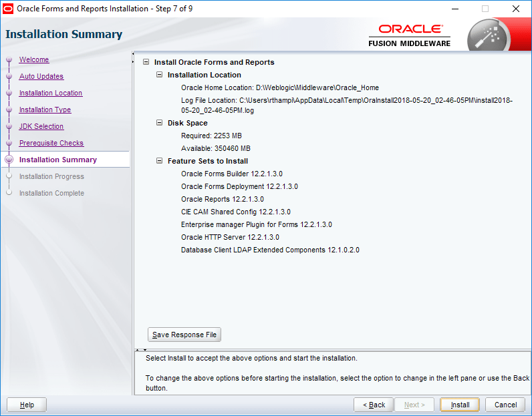Click the disabled Next button
Viewport: 532px width, 416px height.
point(414,405)
